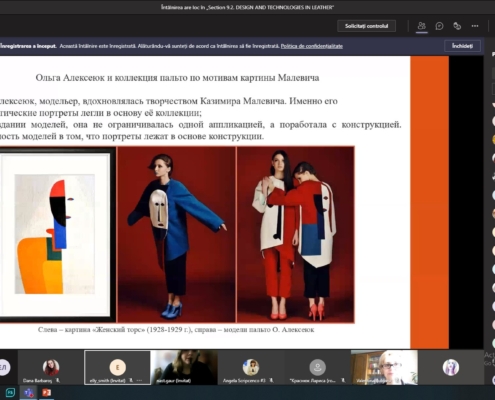Image resolution: width=495 pixels, height=400 pixels.
Task: Switch to PowerPoint in taskbar
Action: tap(46, 393)
